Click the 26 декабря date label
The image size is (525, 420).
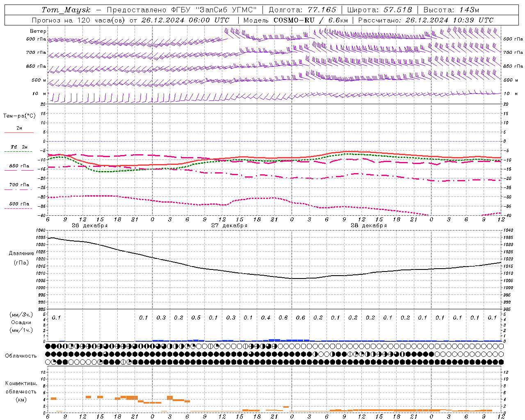[x=90, y=226]
